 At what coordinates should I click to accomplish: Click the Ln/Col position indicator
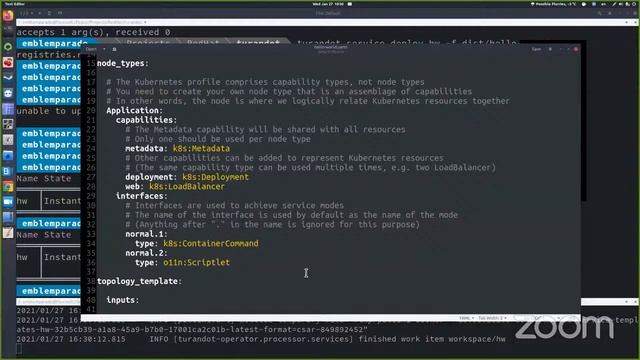coord(538,318)
